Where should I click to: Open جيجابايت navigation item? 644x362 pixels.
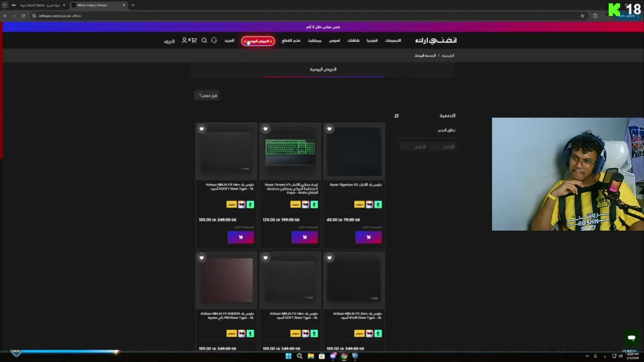coord(314,41)
